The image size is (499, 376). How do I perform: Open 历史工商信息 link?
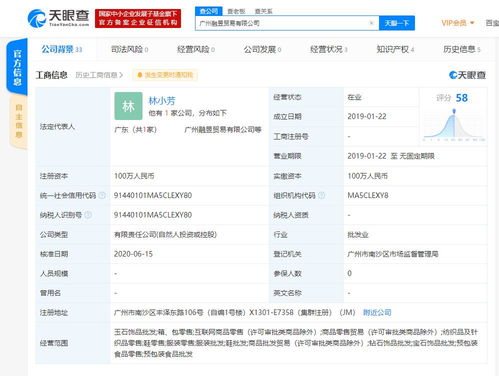99,75
